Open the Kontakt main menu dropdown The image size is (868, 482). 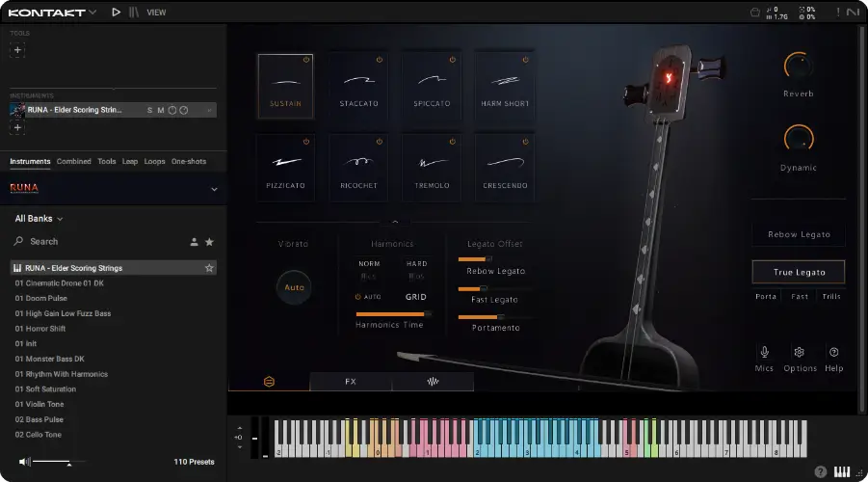[52, 13]
